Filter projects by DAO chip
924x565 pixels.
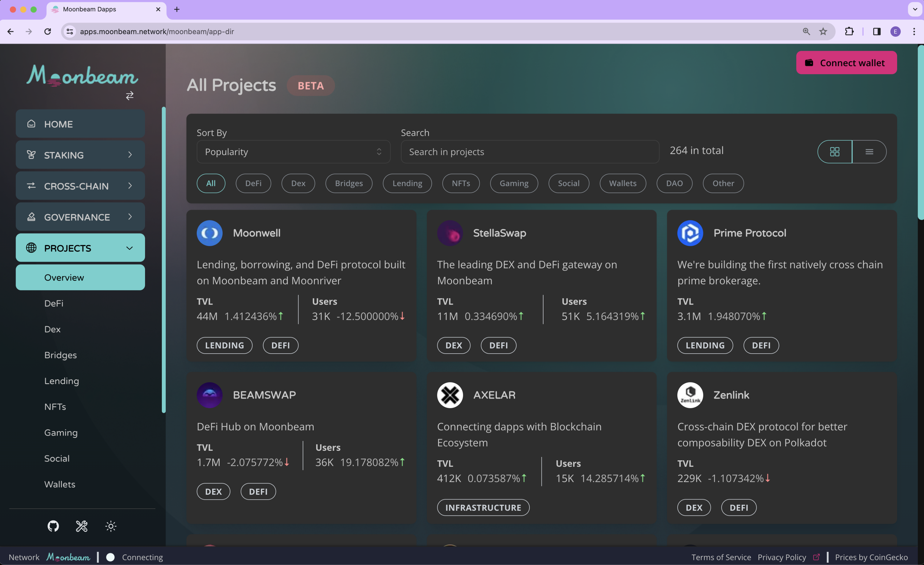tap(674, 183)
